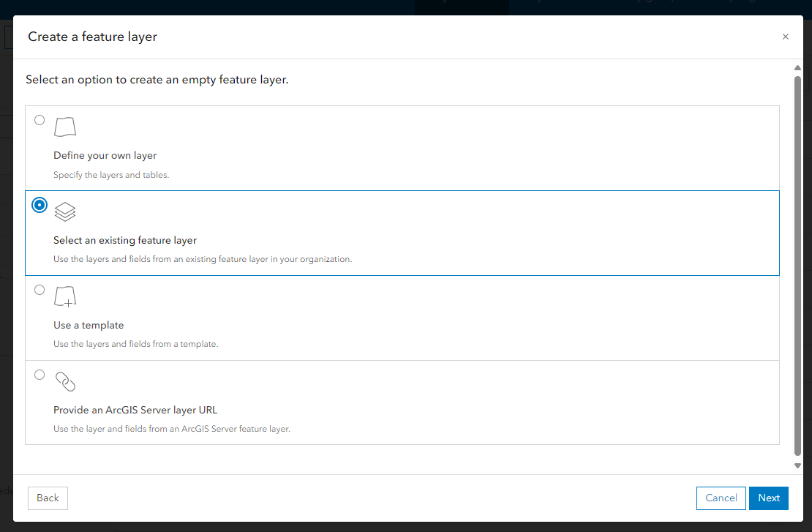Viewport: 812px width, 532px height.
Task: Click the scrollbar up arrow
Action: 797,67
